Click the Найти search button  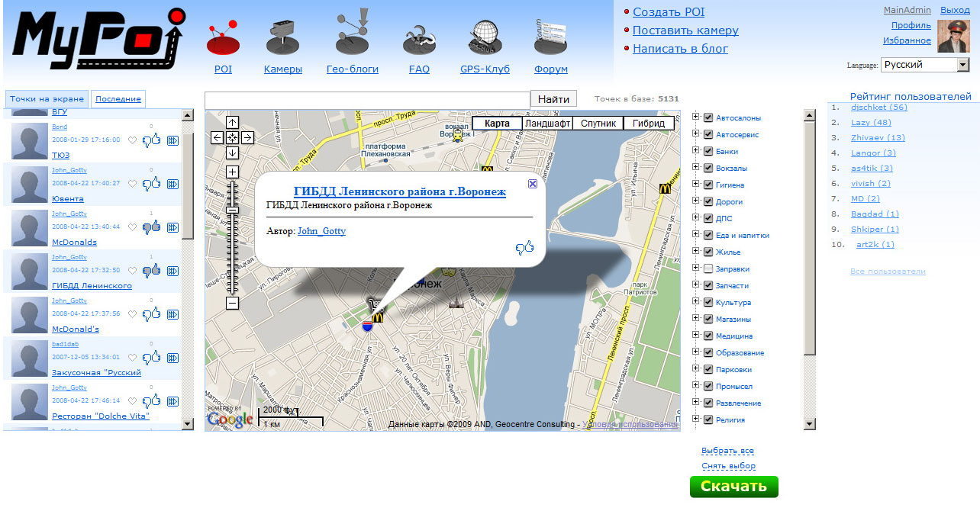coord(553,99)
